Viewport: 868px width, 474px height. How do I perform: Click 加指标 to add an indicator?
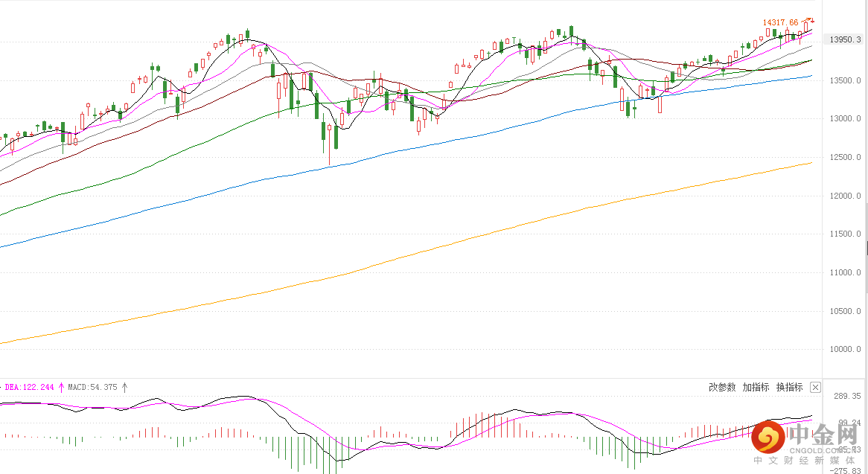(756, 387)
